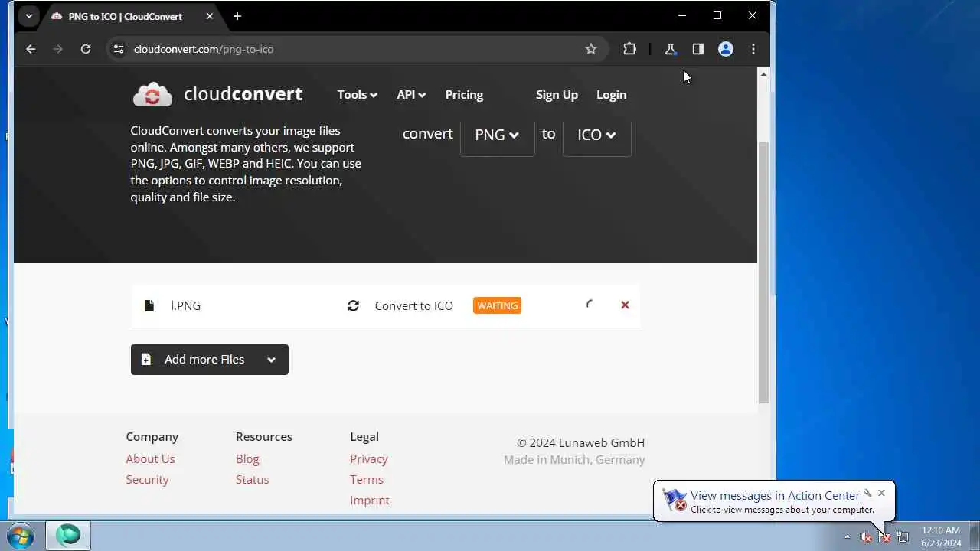Go to Sign Up
980x551 pixels.
[557, 95]
